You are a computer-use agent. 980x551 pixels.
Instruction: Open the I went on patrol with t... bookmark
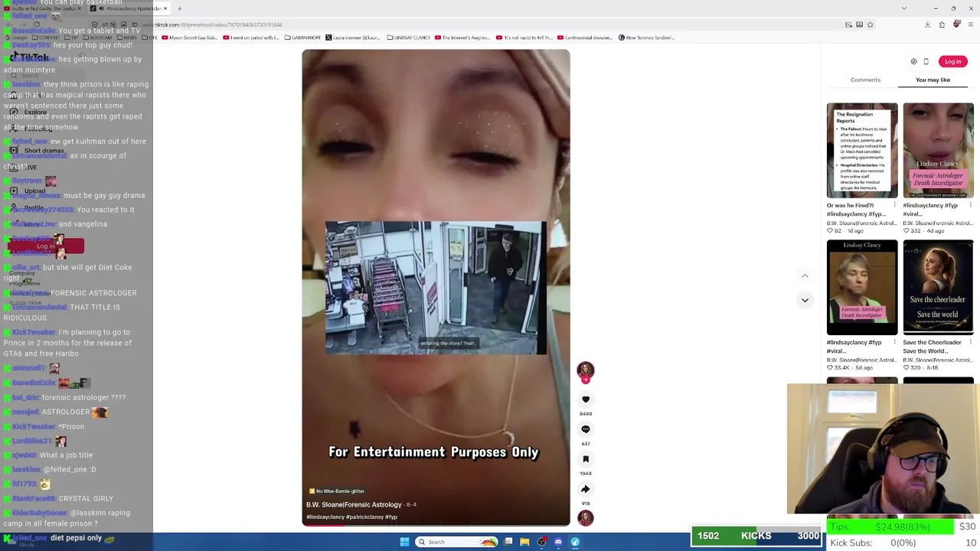coord(251,37)
